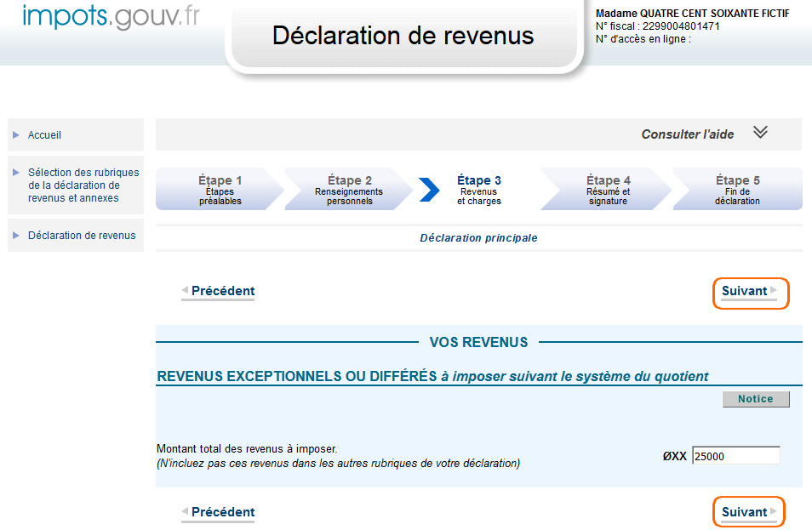
Task: Click the Déclaration principale heading
Action: pos(478,238)
